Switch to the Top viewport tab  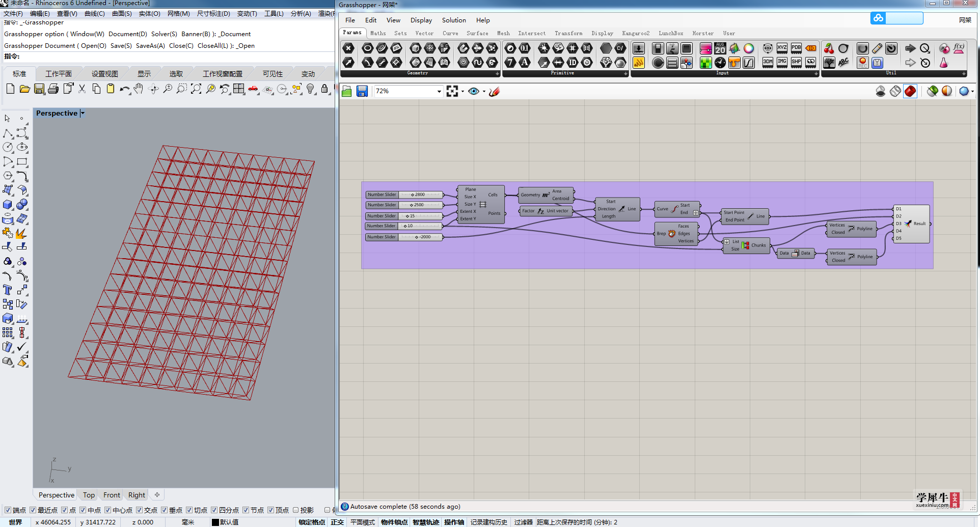pyautogui.click(x=89, y=495)
